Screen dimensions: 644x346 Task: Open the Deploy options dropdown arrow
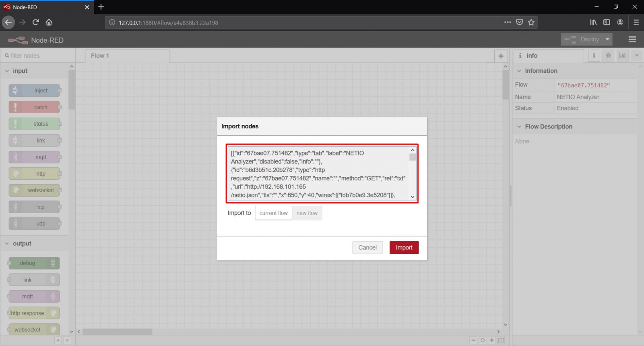click(x=607, y=39)
